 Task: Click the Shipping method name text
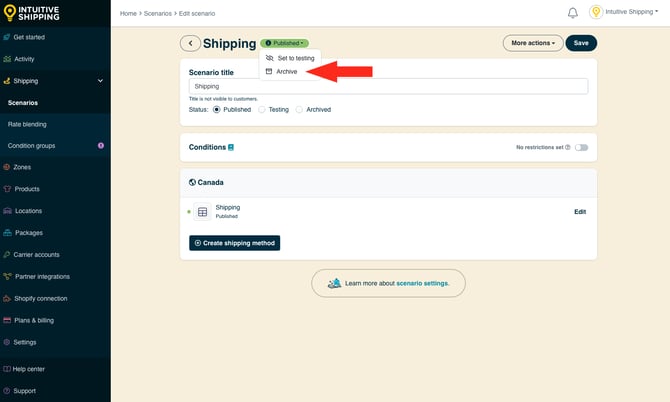[x=228, y=207]
